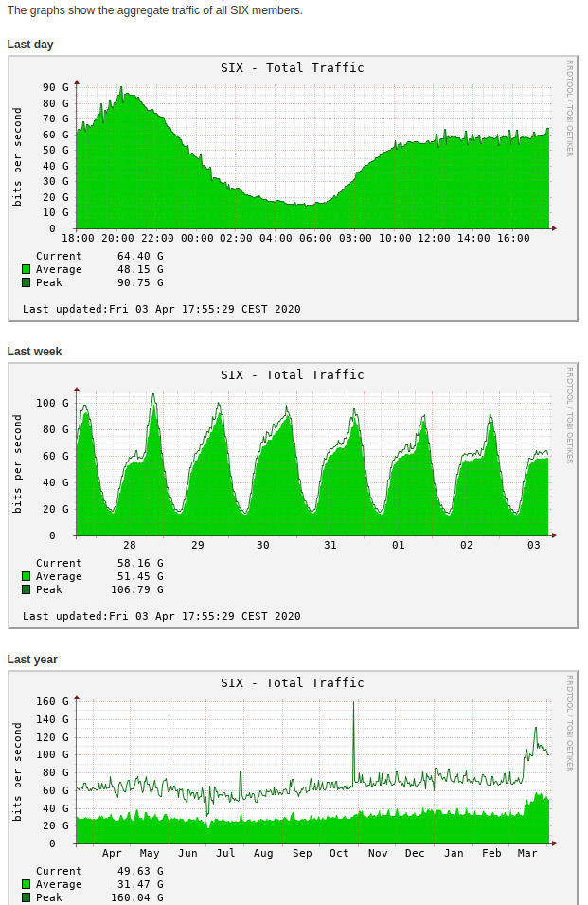Click the RRDTOOL watermark on the Last year graph
This screenshot has width=588, height=905.
tap(569, 723)
